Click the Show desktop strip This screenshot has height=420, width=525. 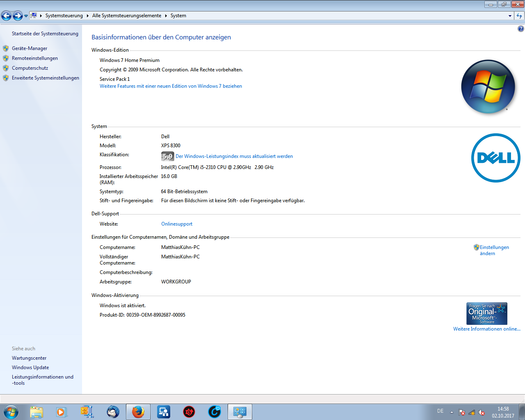(x=522, y=412)
